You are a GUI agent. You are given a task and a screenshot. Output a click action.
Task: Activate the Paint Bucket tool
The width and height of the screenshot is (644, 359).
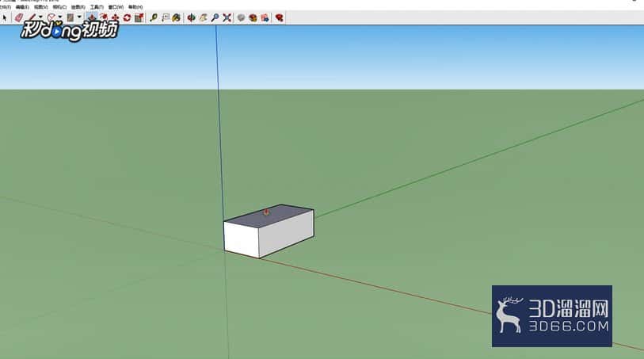tap(176, 17)
